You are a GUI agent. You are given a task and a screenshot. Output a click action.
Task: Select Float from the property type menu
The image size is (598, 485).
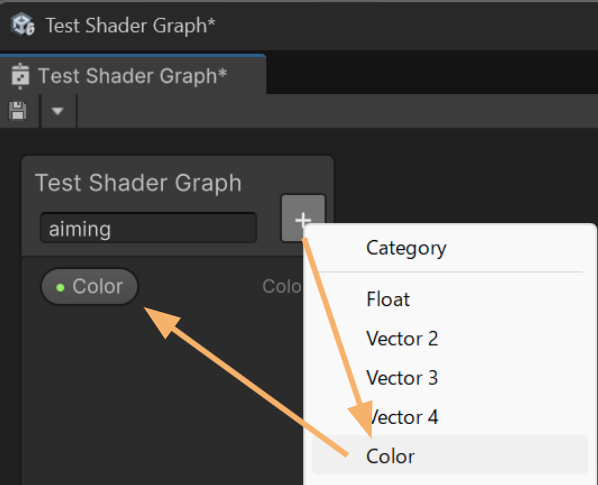(388, 299)
